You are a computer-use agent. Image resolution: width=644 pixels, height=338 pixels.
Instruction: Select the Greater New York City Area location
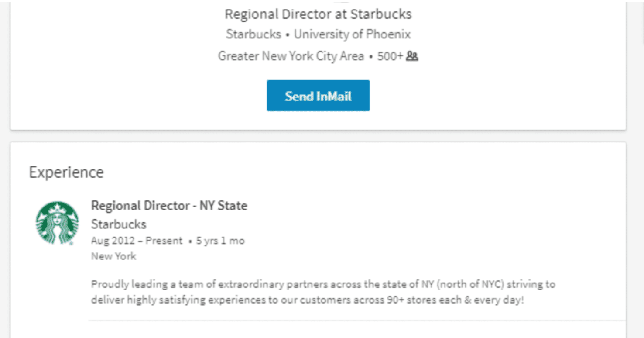(291, 56)
